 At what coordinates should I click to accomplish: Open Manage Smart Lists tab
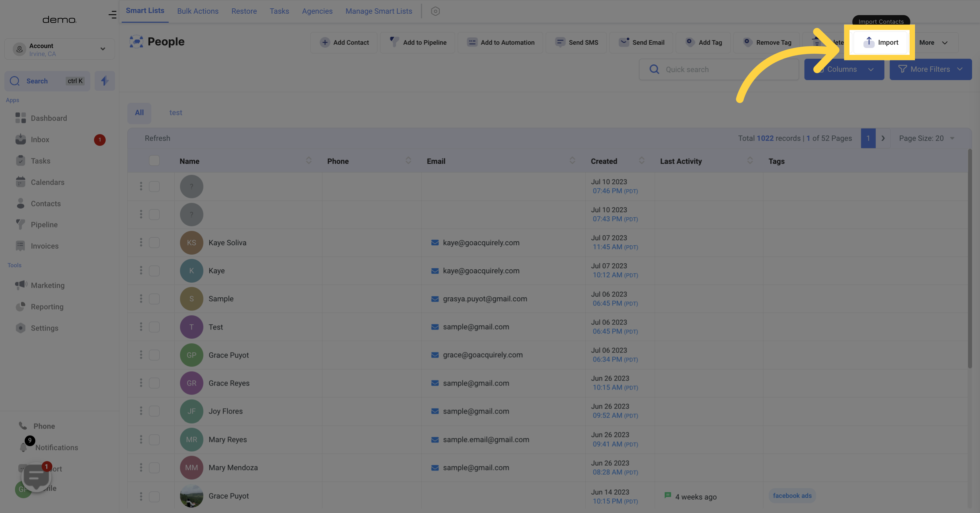[378, 11]
